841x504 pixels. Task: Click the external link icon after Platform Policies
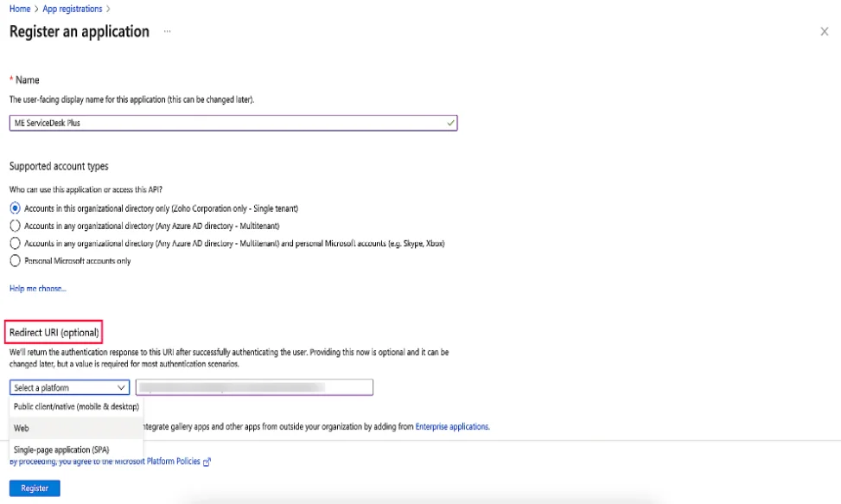[207, 462]
